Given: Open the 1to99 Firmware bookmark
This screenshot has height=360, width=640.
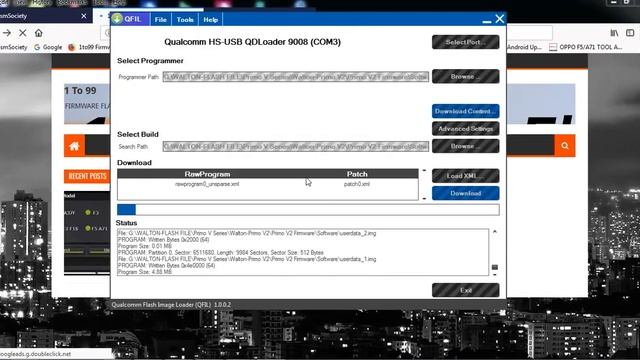Looking at the screenshot, I should tap(89, 47).
